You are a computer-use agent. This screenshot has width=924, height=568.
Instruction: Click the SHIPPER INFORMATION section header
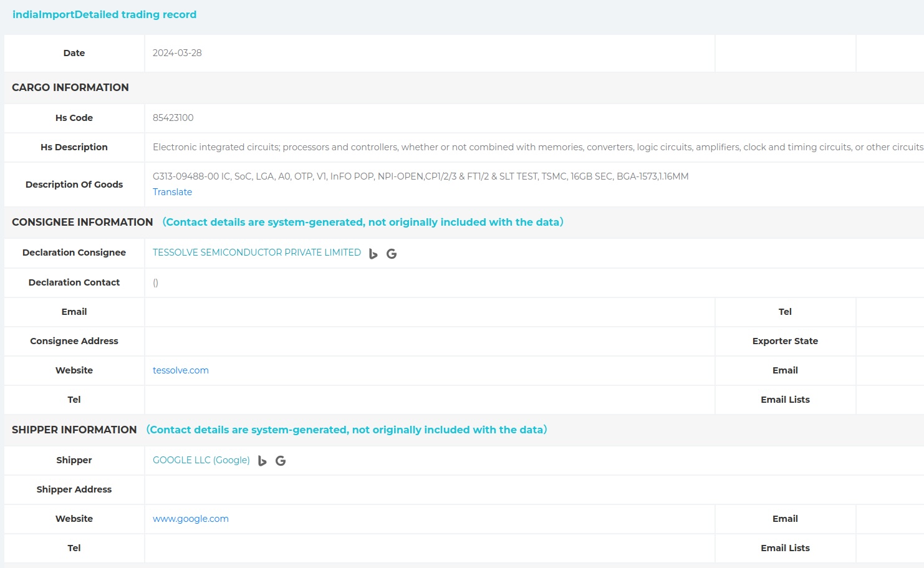click(74, 430)
